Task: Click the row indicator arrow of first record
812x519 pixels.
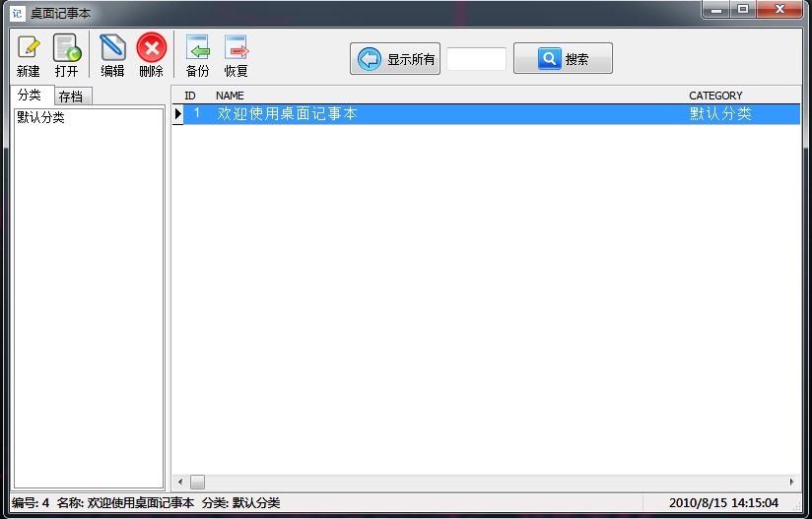Action: pyautogui.click(x=178, y=114)
